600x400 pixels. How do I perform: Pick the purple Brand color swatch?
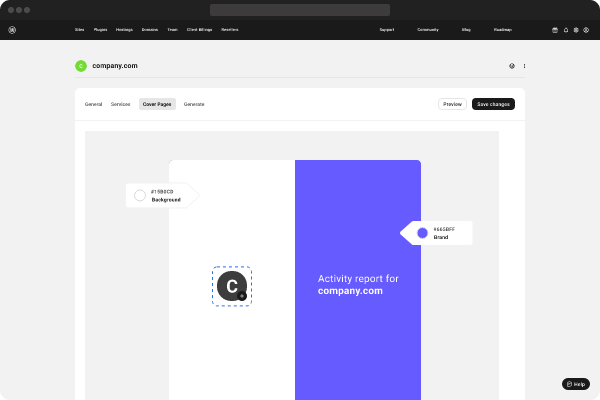[x=422, y=233]
